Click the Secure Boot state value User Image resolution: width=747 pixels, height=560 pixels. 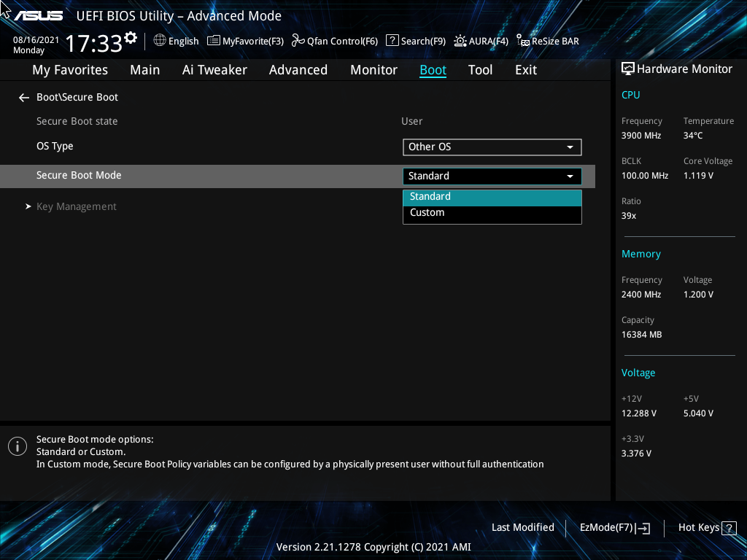click(x=411, y=122)
